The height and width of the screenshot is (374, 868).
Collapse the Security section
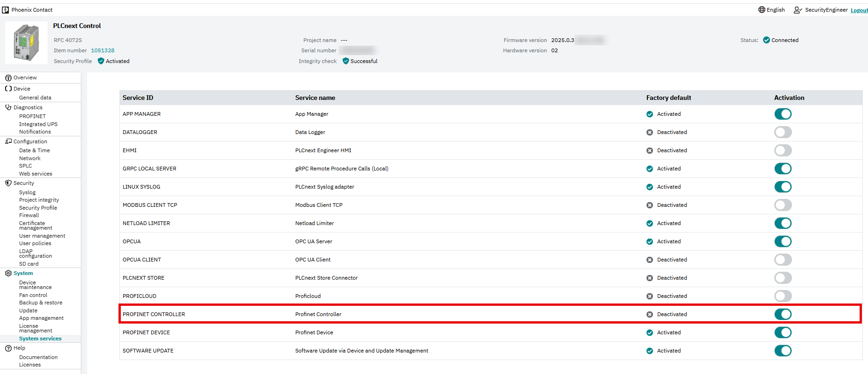tap(24, 183)
